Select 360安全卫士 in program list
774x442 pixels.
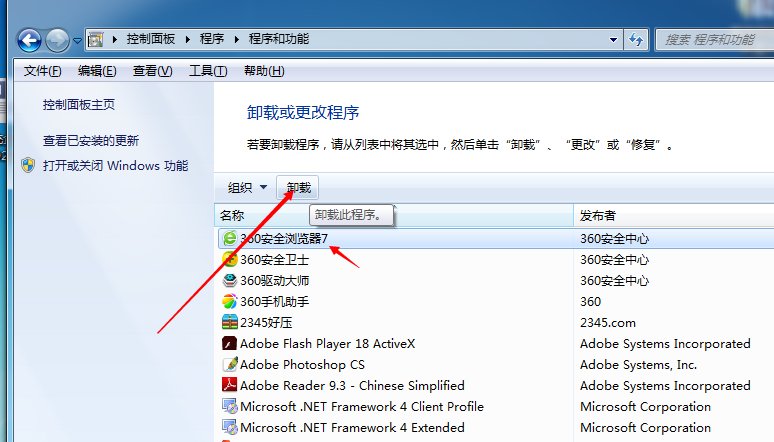click(x=274, y=259)
